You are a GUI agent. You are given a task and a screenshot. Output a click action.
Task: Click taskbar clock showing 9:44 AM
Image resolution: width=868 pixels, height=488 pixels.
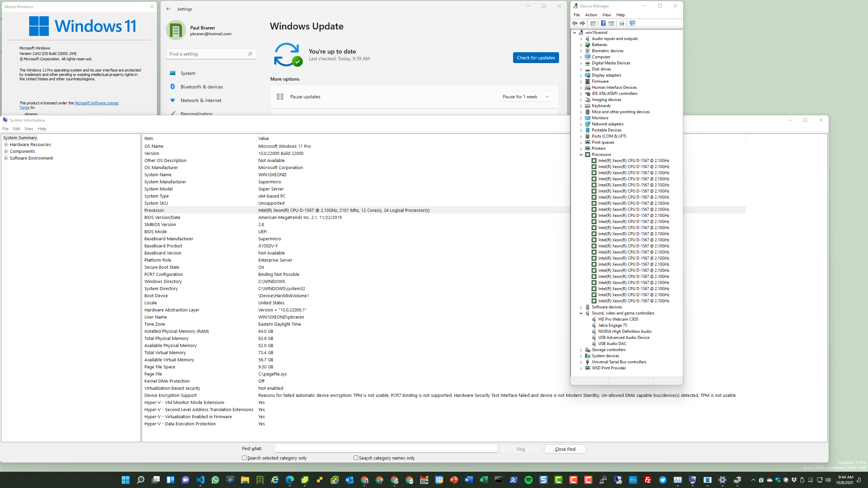[844, 480]
